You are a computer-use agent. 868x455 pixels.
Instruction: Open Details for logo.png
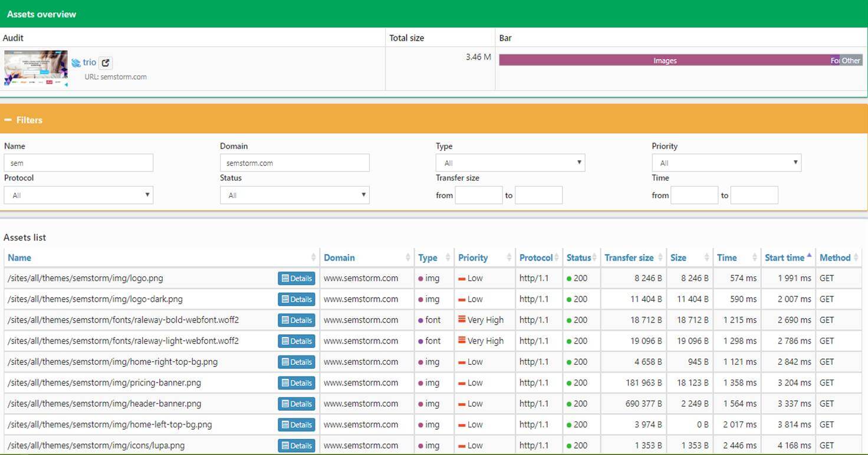click(x=297, y=278)
